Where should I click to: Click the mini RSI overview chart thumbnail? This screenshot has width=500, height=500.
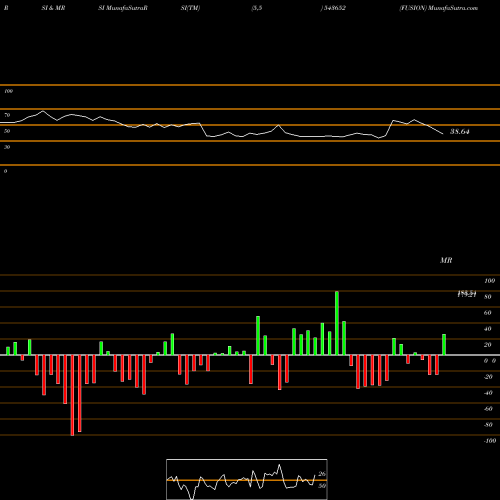247,479
